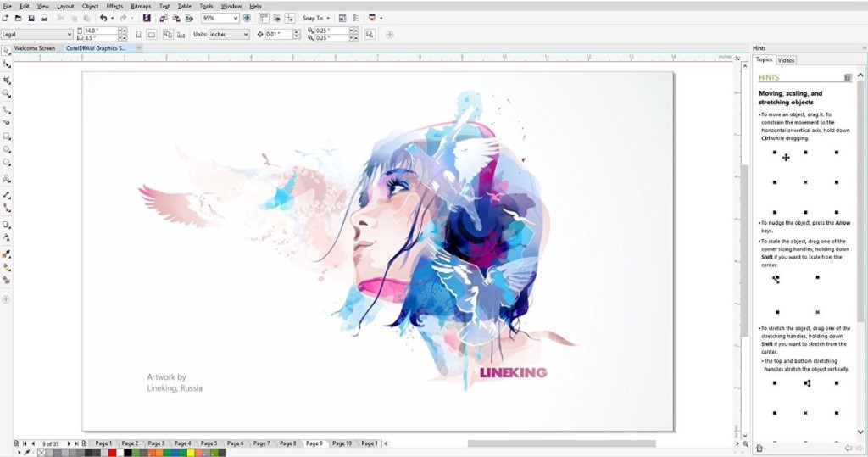This screenshot has width=868, height=457.
Task: Toggle full-screen preview beside the zoom box
Action: pyautogui.click(x=247, y=19)
